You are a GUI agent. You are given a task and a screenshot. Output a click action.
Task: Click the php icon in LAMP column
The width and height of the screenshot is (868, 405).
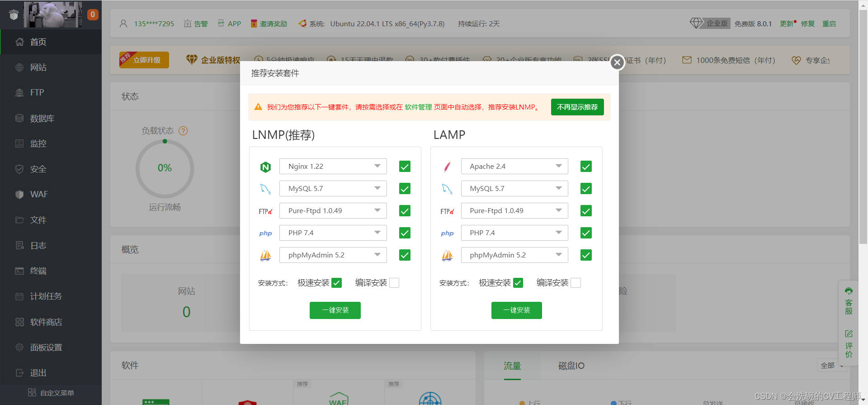[x=447, y=233]
